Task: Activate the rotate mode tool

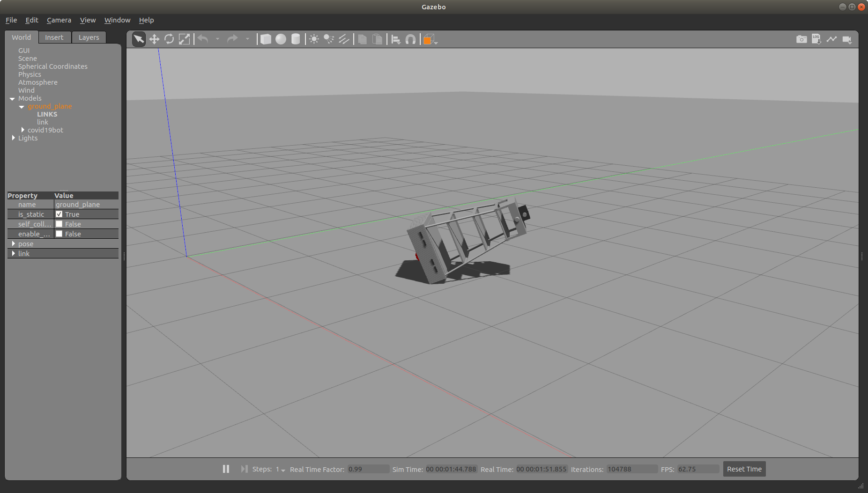Action: pos(169,39)
